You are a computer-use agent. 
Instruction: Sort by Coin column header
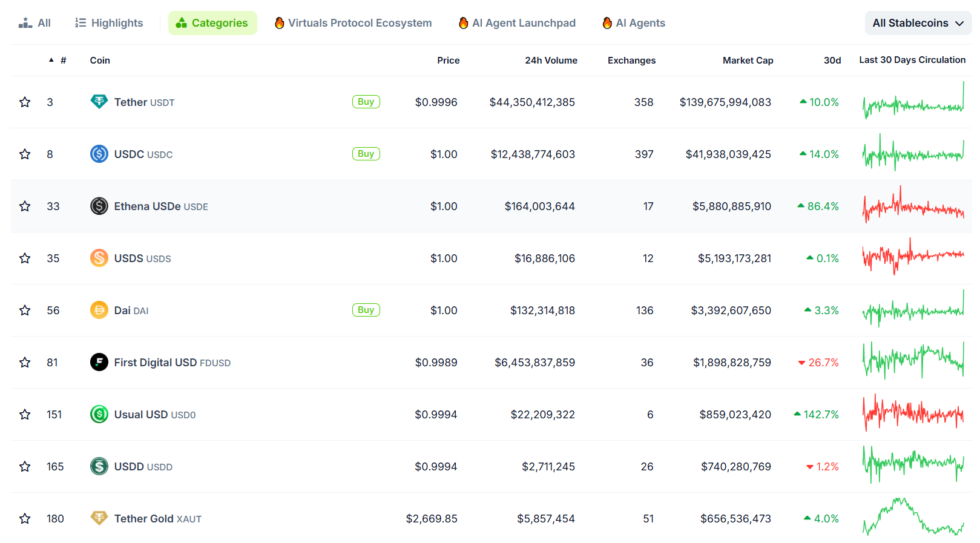[x=100, y=61]
